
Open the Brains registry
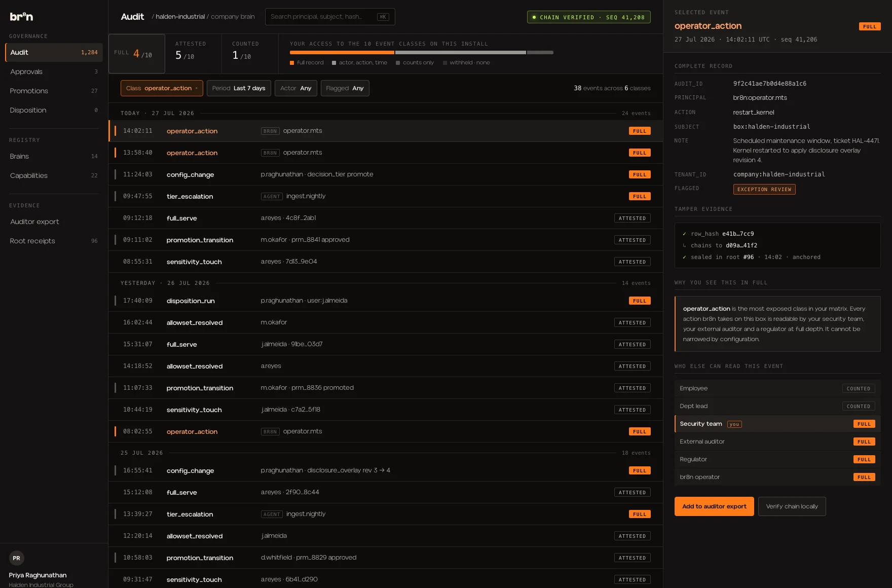click(54, 156)
